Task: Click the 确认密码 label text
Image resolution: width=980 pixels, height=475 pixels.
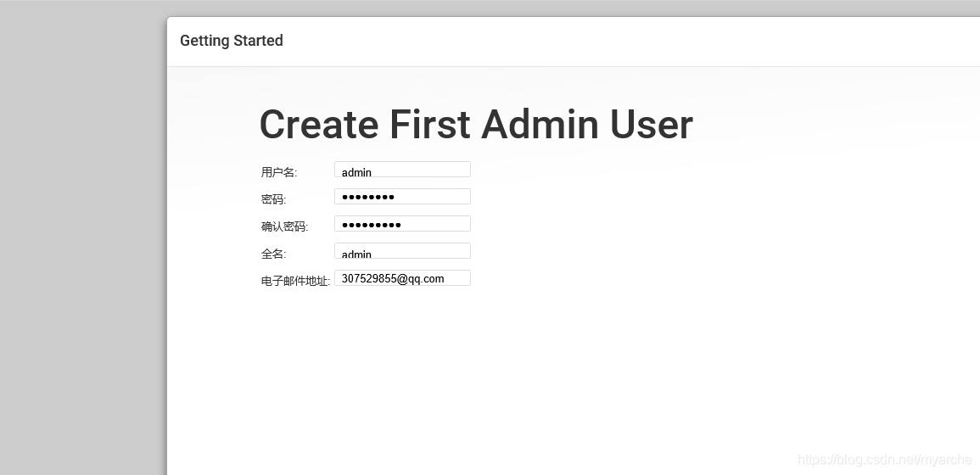Action: tap(284, 226)
